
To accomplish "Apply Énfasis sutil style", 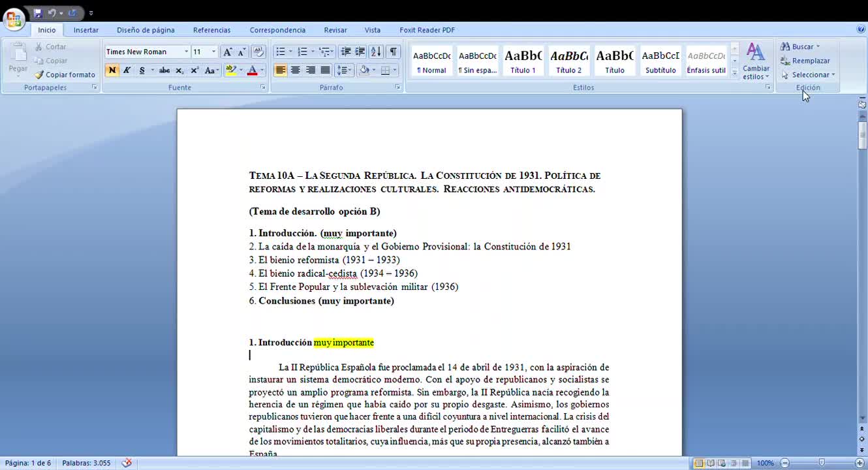I will click(x=706, y=61).
